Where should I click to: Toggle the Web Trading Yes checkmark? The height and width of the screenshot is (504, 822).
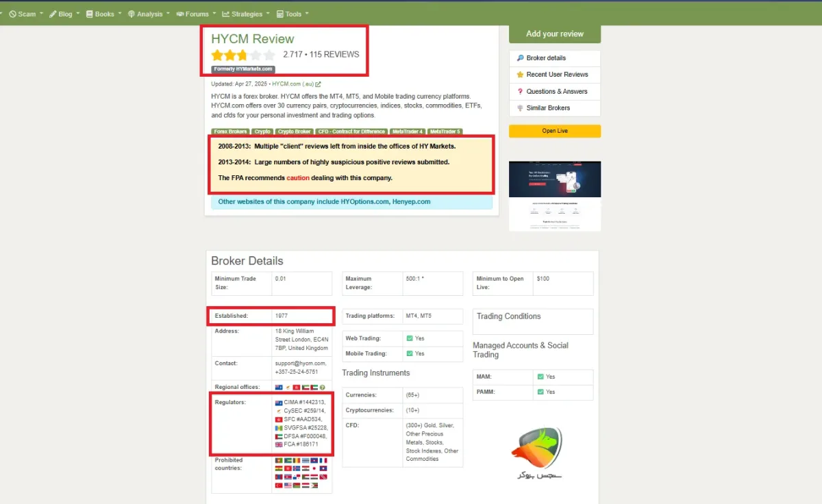pos(410,338)
